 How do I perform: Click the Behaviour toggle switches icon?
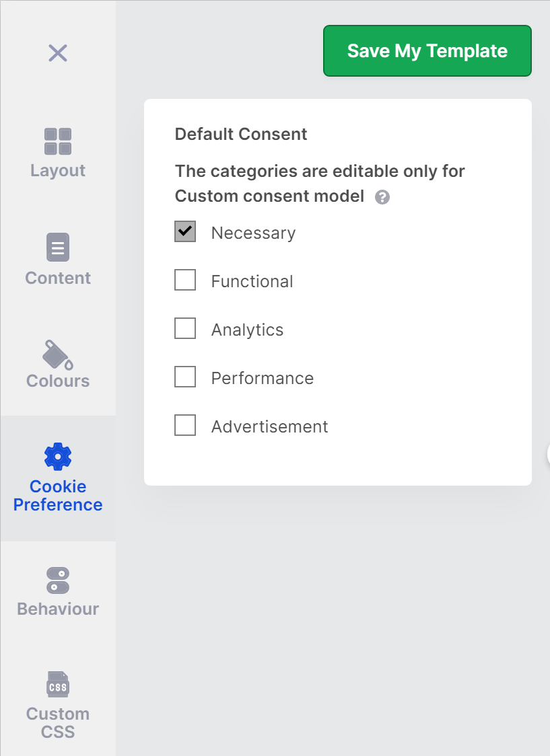[58, 580]
